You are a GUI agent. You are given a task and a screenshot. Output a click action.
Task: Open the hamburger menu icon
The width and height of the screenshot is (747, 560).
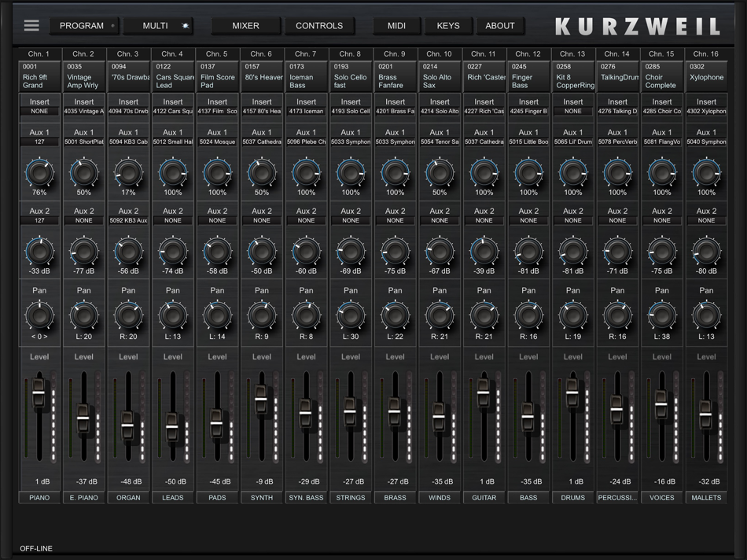tap(31, 25)
